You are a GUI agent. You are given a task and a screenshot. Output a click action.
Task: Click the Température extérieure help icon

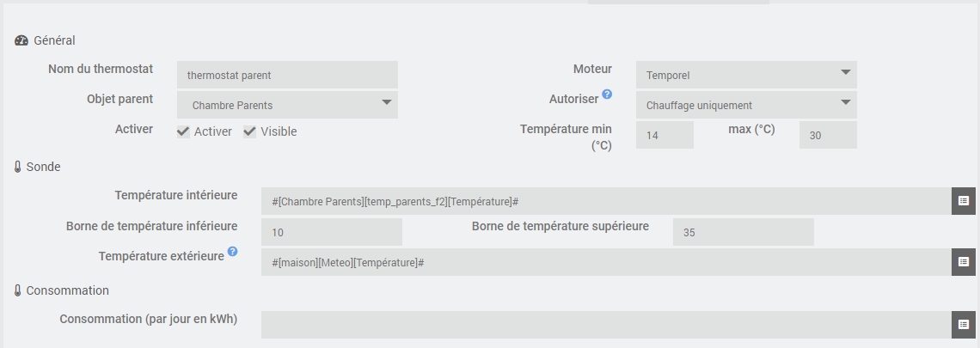point(232,253)
